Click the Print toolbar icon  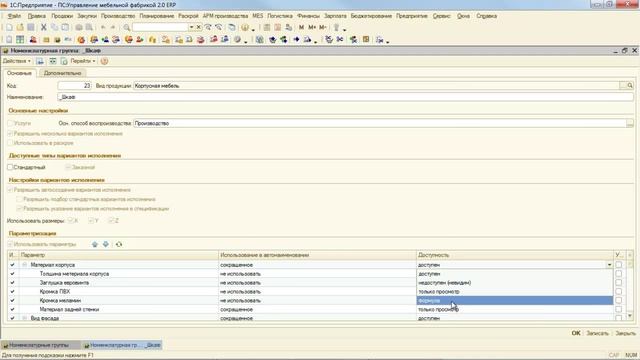click(79, 27)
